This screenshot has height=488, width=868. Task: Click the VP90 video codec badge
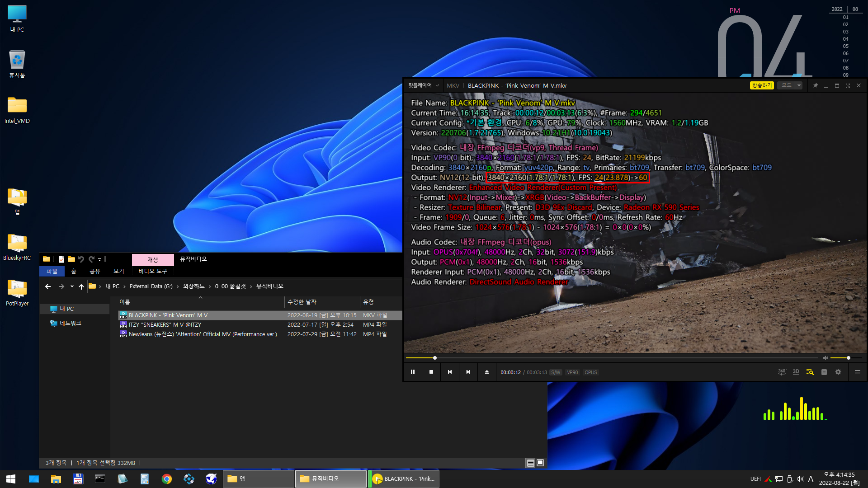(572, 372)
